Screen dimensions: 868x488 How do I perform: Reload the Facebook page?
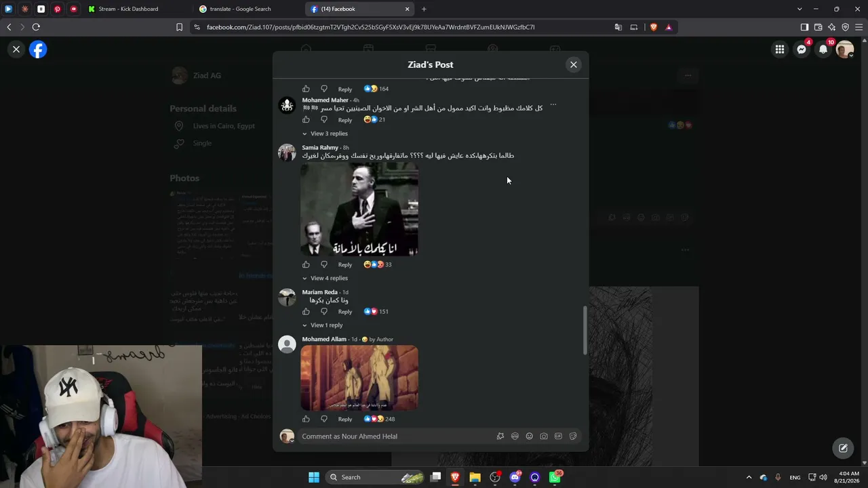pos(36,27)
